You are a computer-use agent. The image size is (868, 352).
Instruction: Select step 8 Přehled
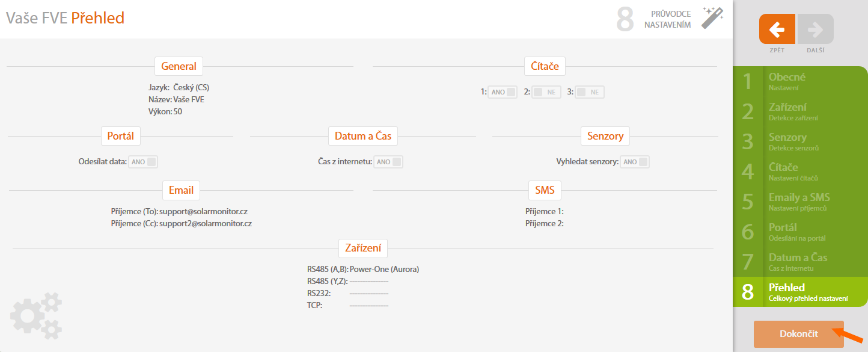point(799,292)
